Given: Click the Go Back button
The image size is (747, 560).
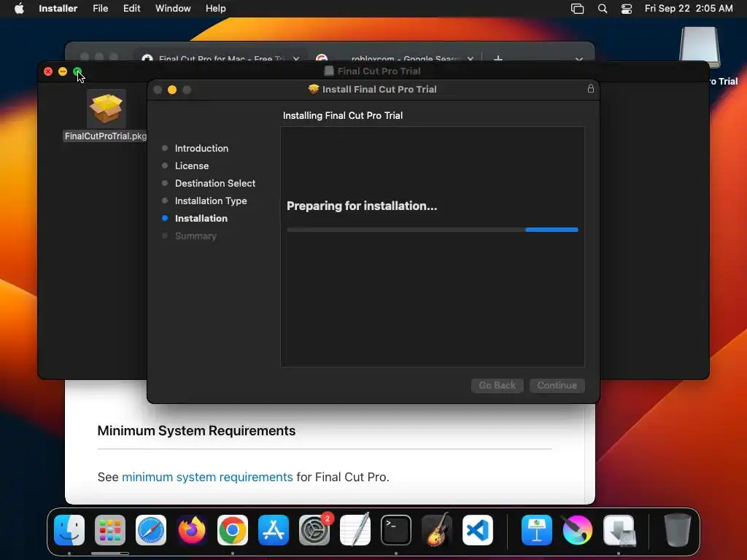Looking at the screenshot, I should coord(498,385).
